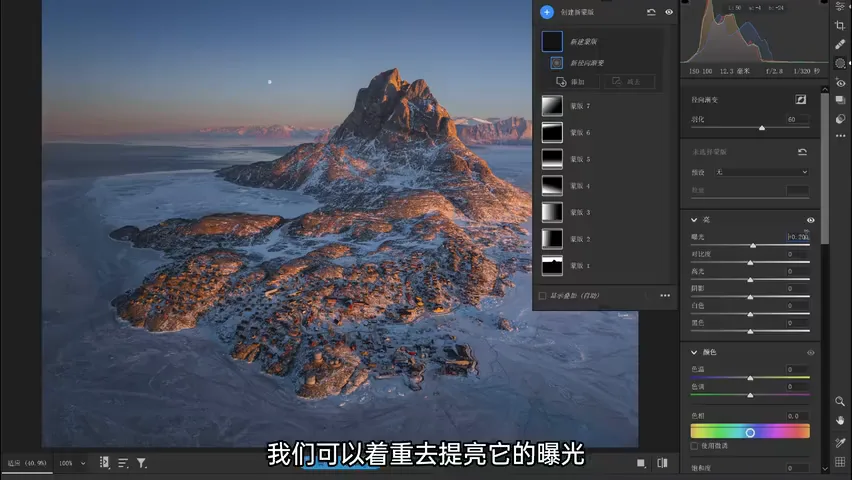Open the Presets panel icon
The width and height of the screenshot is (852, 480).
pos(840,119)
